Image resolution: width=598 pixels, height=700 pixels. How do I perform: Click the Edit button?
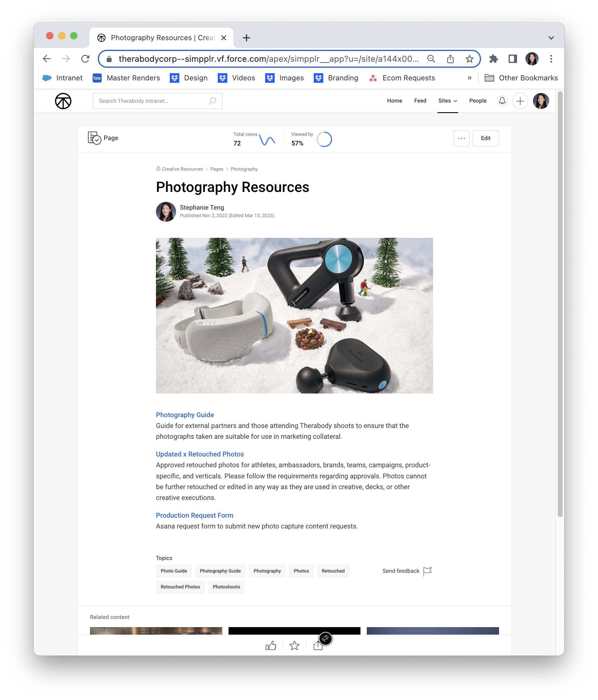486,138
